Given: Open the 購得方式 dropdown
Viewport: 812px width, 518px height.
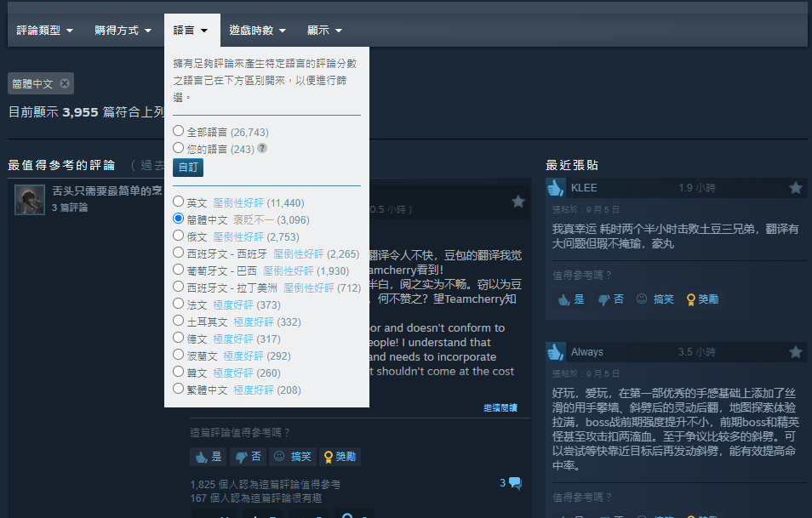Looking at the screenshot, I should [x=123, y=31].
